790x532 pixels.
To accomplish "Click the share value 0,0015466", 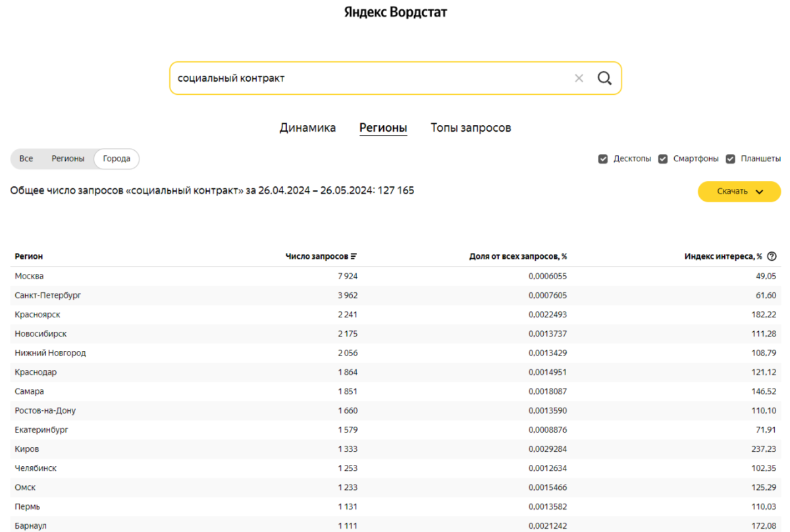I will point(548,487).
